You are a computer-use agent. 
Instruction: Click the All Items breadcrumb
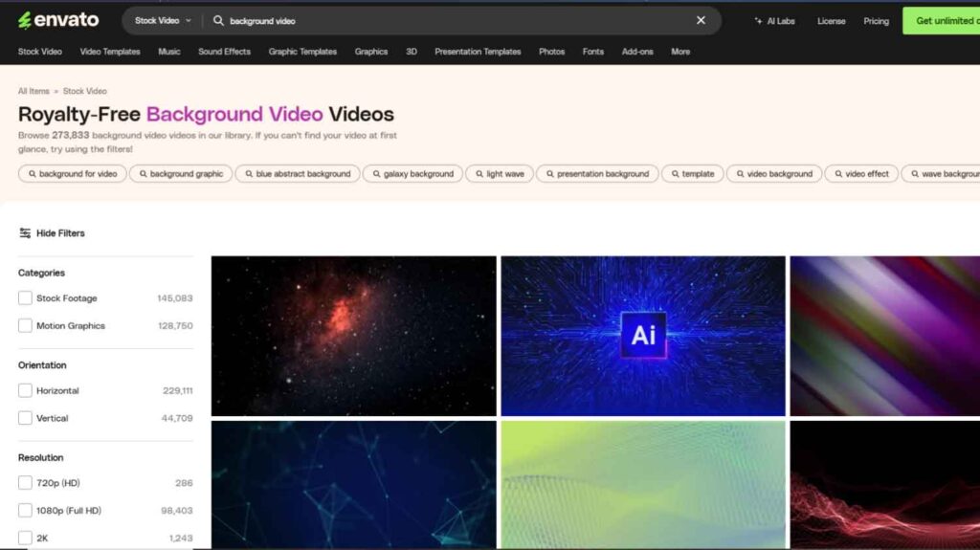coord(33,91)
